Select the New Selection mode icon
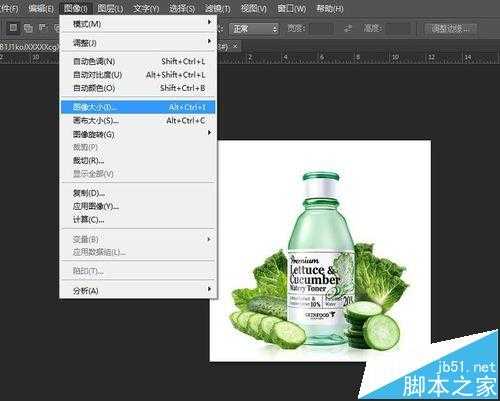 [13, 27]
